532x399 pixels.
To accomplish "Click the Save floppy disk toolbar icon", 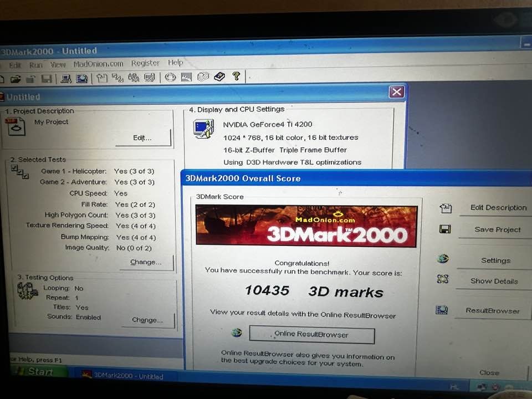I will (x=47, y=79).
